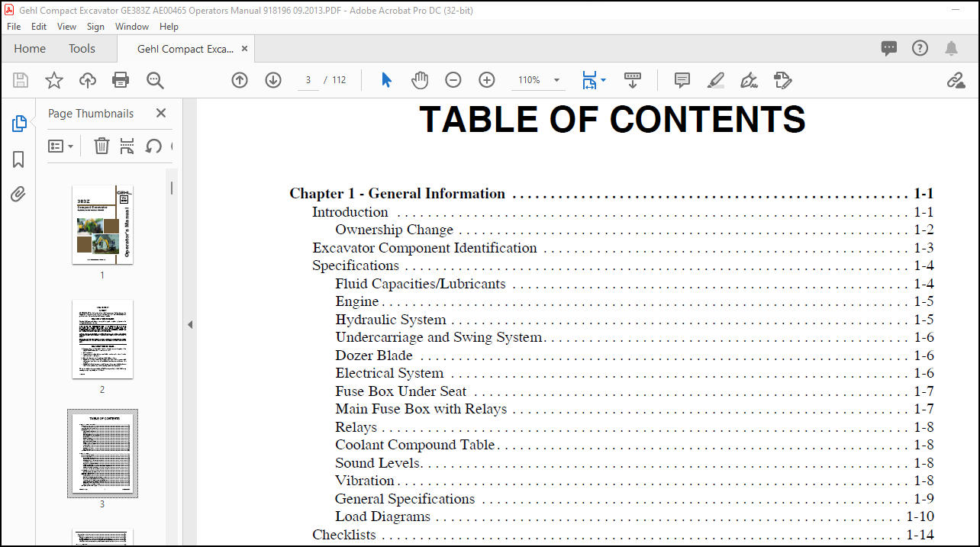Open the chat comments bubble icon

point(889,49)
